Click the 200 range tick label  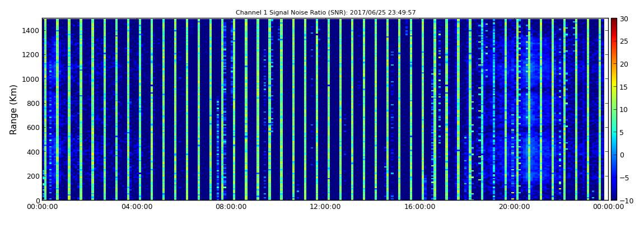pos(34,176)
